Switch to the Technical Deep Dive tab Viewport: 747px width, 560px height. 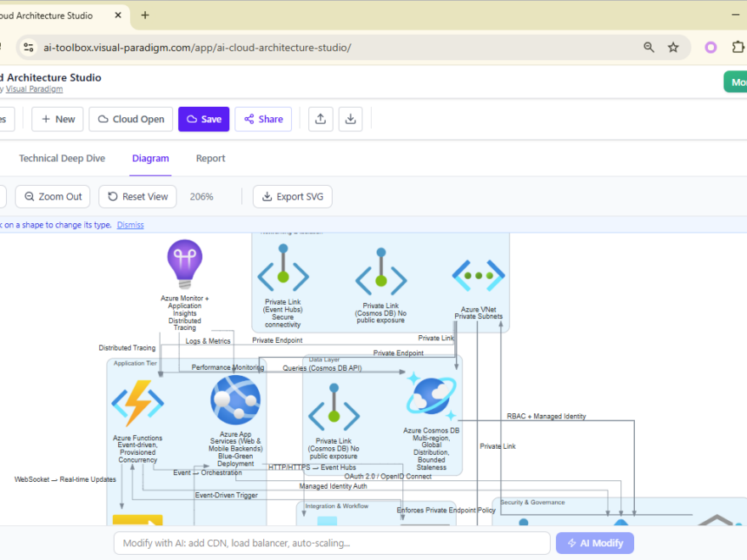[x=62, y=158]
